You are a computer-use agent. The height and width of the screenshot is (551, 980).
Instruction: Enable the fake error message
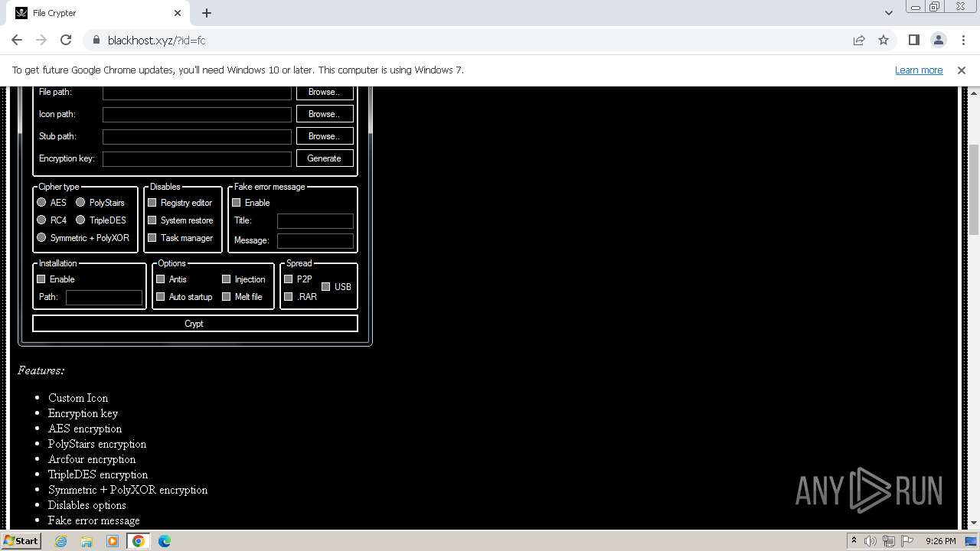click(237, 203)
